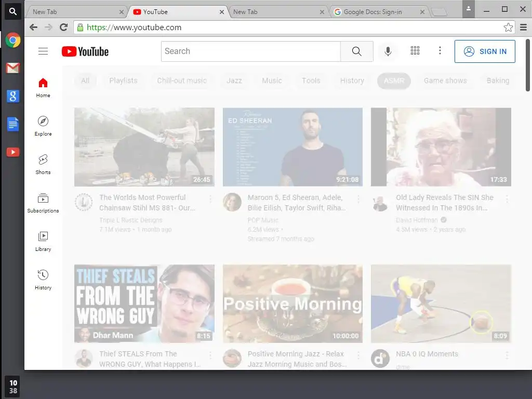532x399 pixels.
Task: Open a new tab button
Action: [440, 12]
